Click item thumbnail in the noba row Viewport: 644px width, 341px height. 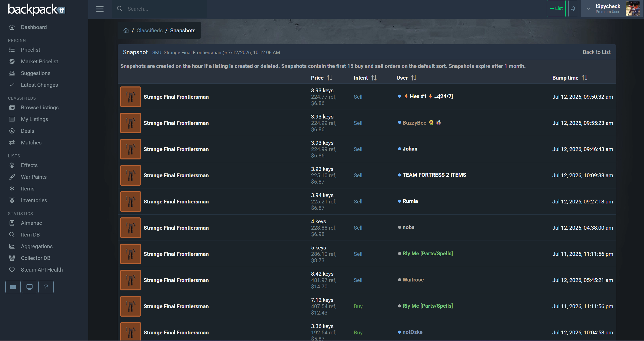pos(130,228)
